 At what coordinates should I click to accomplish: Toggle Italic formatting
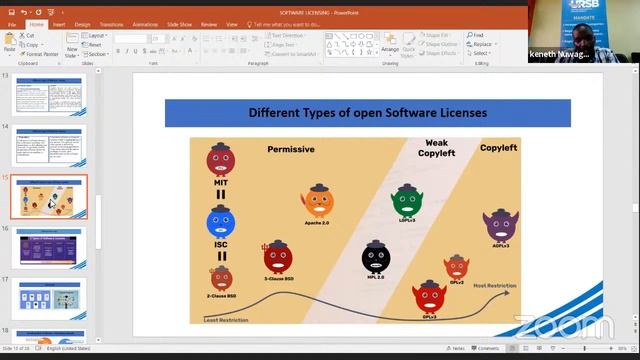click(127, 51)
